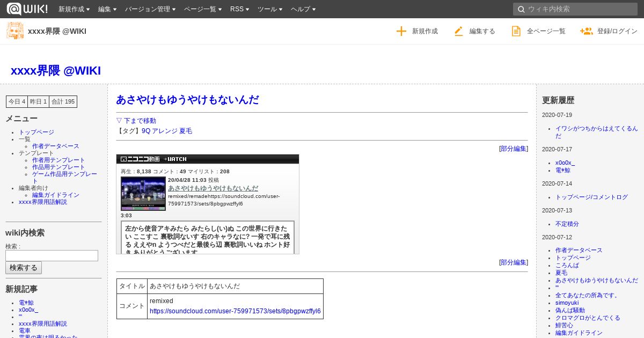644x338 pixels.
Task: Click the magnifier icon in wiki search
Action: tap(521, 9)
